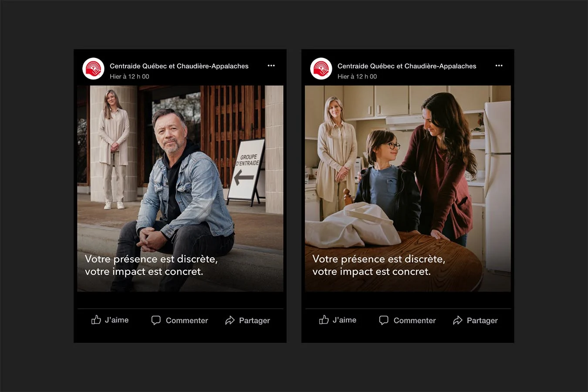
Task: Click Centraide logo avatar on left post
Action: pos(93,69)
